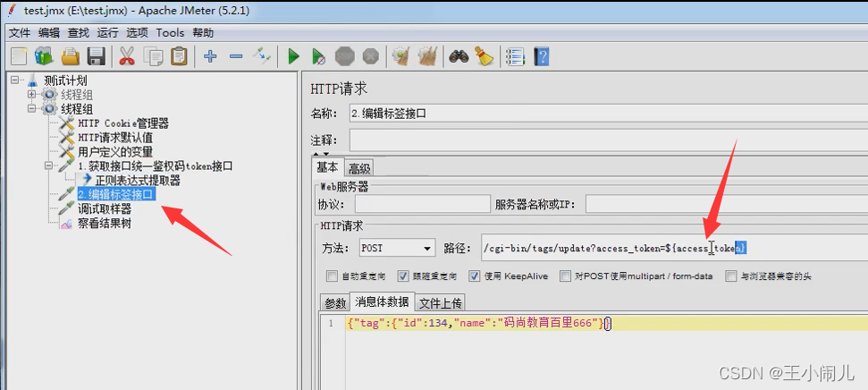Enable 与浏览器兼容的头 checkbox
The image size is (868, 390).
[x=731, y=276]
